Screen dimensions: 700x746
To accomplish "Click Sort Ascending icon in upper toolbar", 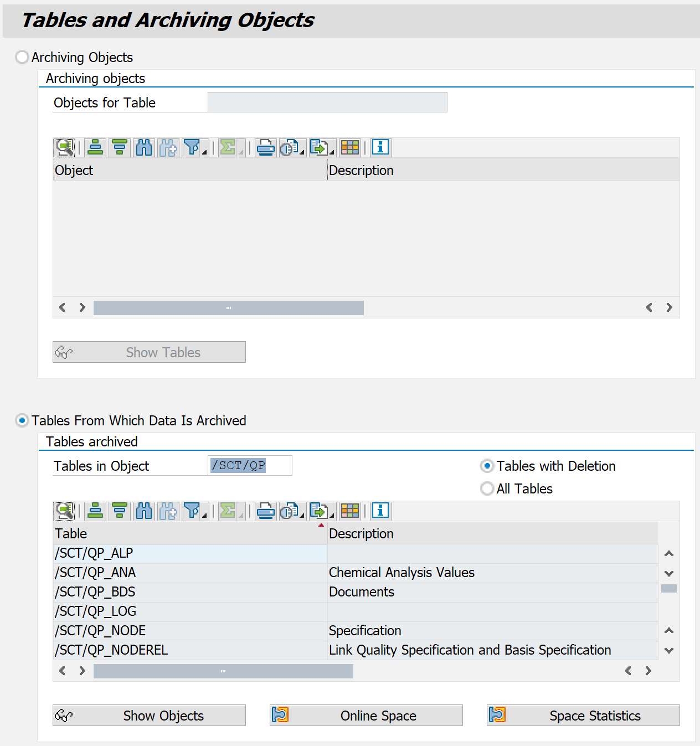I will pyautogui.click(x=95, y=147).
